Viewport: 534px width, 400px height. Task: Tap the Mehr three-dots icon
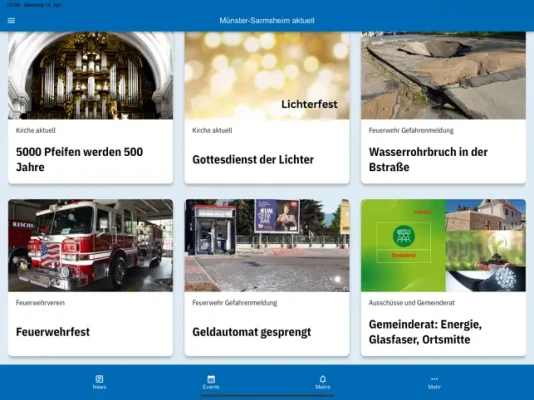coord(434,379)
